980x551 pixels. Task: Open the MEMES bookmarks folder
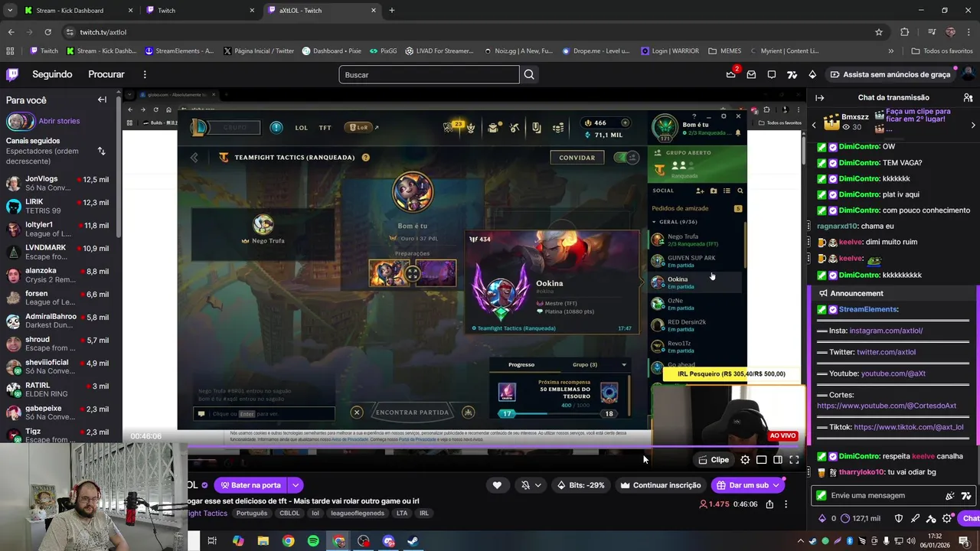tap(724, 51)
